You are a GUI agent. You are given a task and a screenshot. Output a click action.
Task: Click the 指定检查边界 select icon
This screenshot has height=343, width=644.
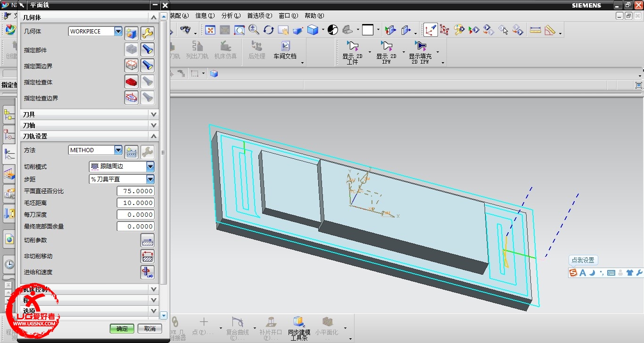click(132, 98)
